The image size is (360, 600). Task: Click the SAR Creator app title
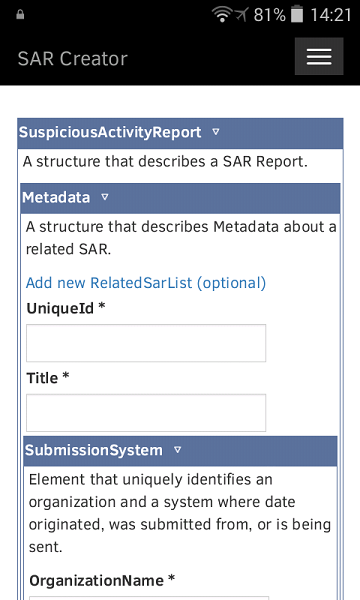tap(72, 59)
